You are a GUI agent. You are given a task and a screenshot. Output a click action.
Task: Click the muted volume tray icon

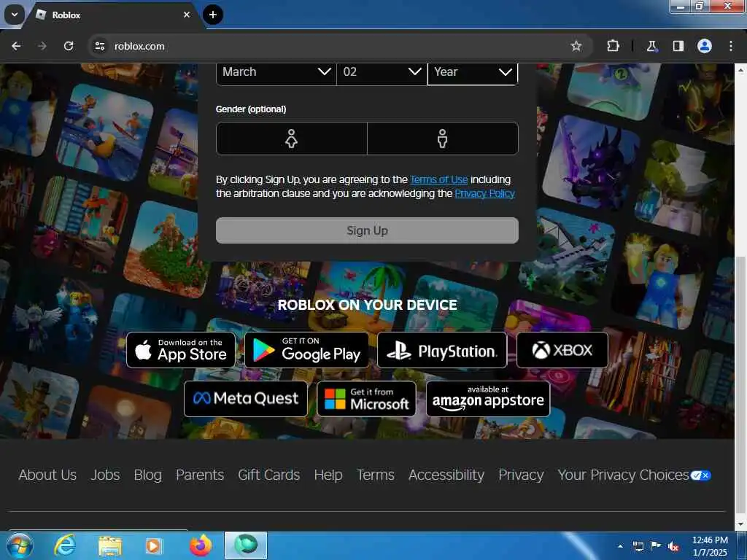673,546
